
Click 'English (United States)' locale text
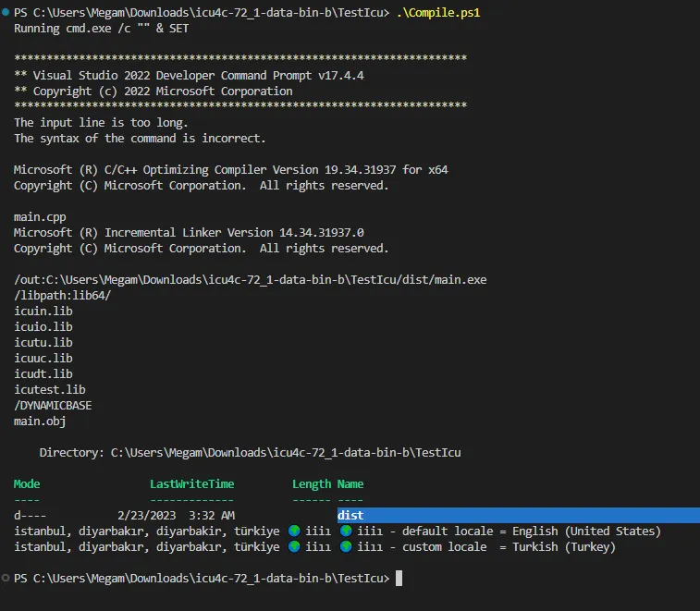tap(586, 532)
